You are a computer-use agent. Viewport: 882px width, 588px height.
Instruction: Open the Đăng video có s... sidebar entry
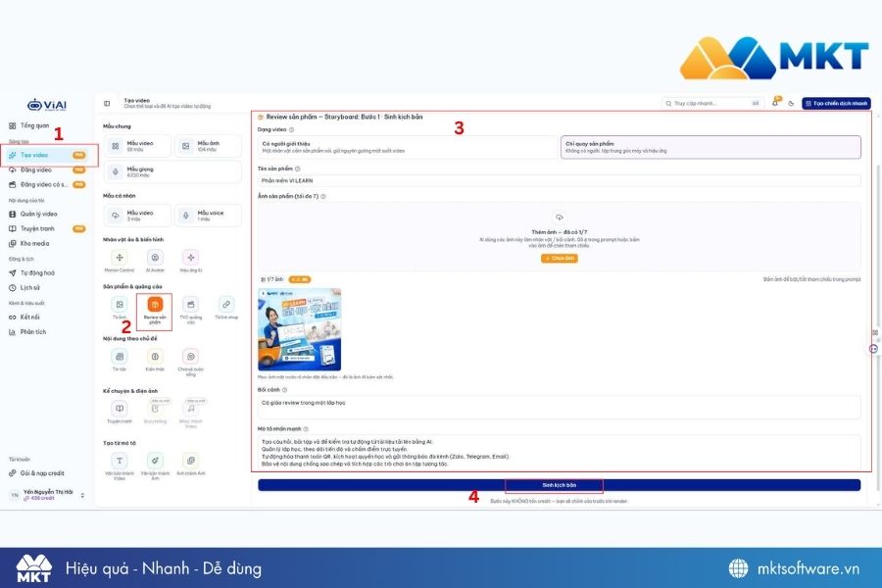pyautogui.click(x=45, y=184)
